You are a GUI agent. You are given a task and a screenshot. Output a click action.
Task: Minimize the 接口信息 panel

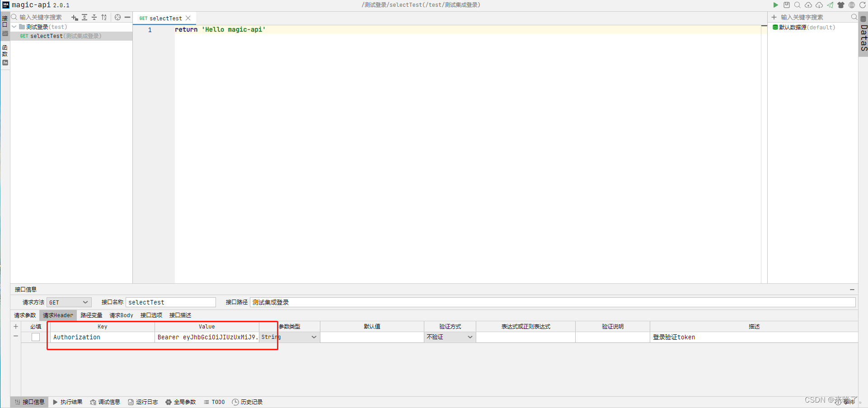pyautogui.click(x=852, y=290)
